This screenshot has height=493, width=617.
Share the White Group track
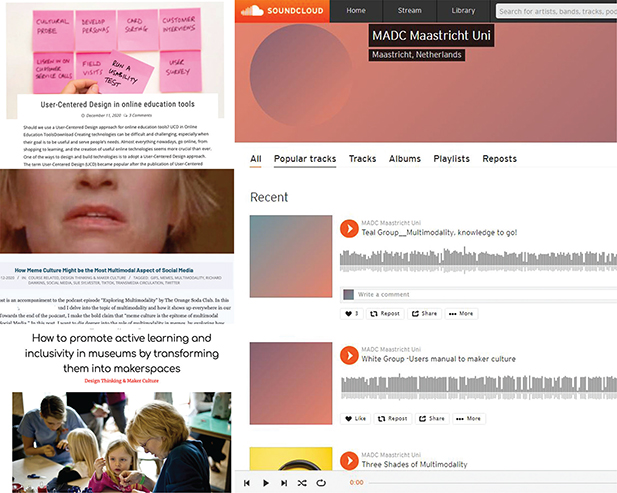(x=432, y=419)
